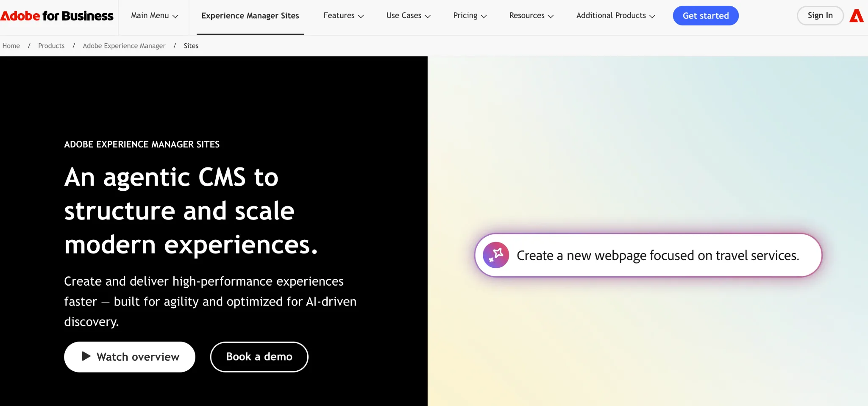Expand the Resources dropdown
The image size is (868, 406).
[531, 16]
